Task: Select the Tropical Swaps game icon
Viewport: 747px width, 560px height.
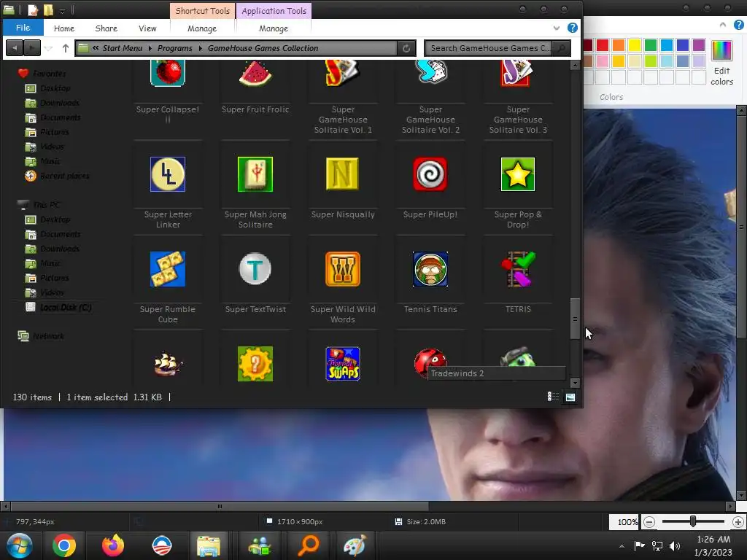Action: click(343, 364)
